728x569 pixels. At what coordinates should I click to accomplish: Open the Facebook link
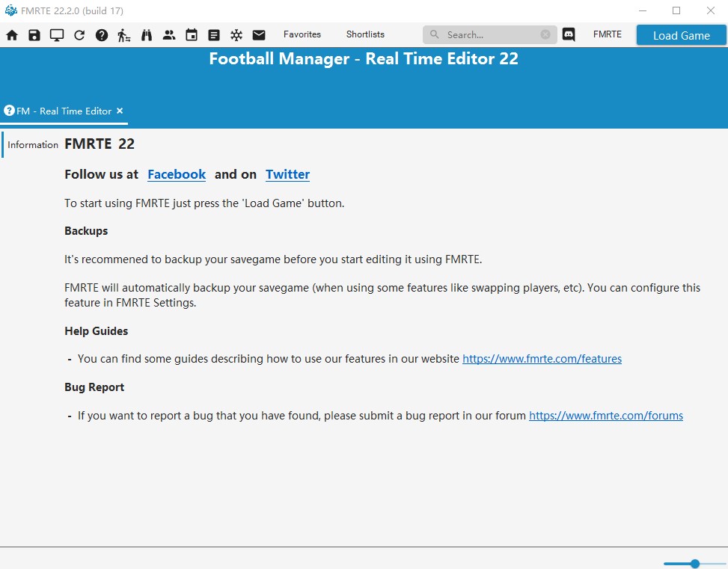point(177,174)
